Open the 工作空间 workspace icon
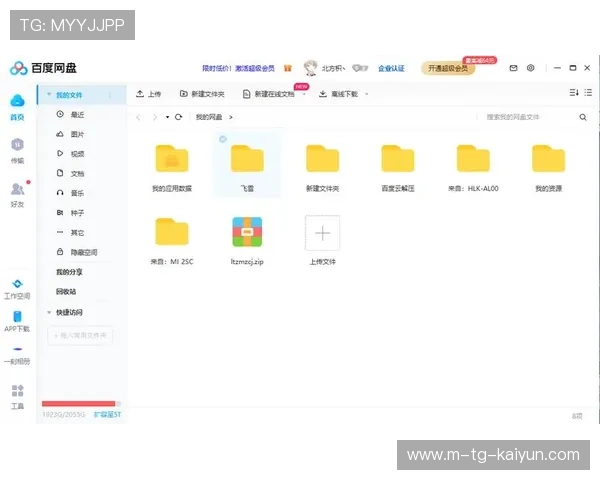Image resolution: width=600 pixels, height=480 pixels. (17, 284)
